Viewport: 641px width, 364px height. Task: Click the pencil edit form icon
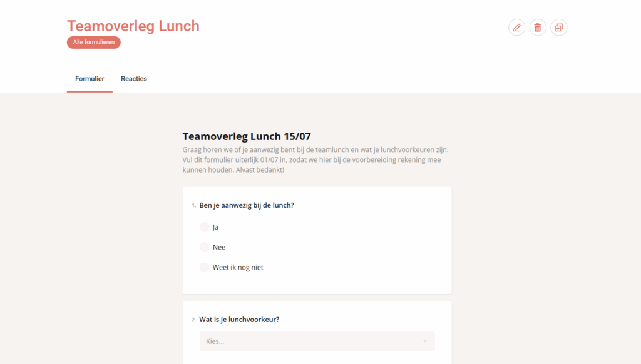click(516, 28)
